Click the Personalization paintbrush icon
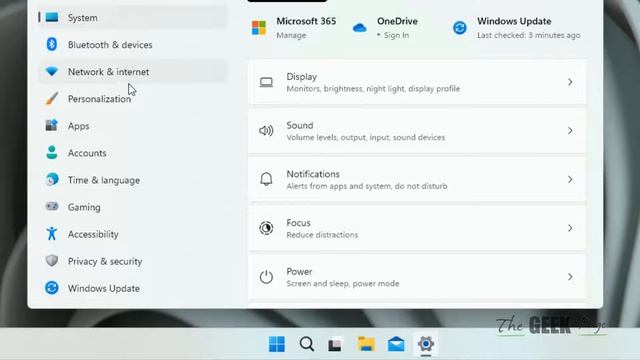The height and width of the screenshot is (360, 640). [52, 98]
